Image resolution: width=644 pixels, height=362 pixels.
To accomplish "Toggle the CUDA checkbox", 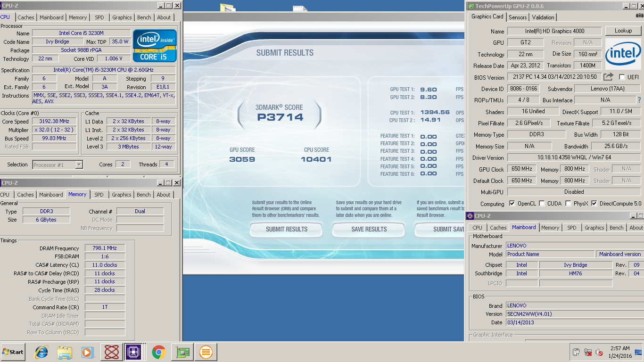I will 542,204.
